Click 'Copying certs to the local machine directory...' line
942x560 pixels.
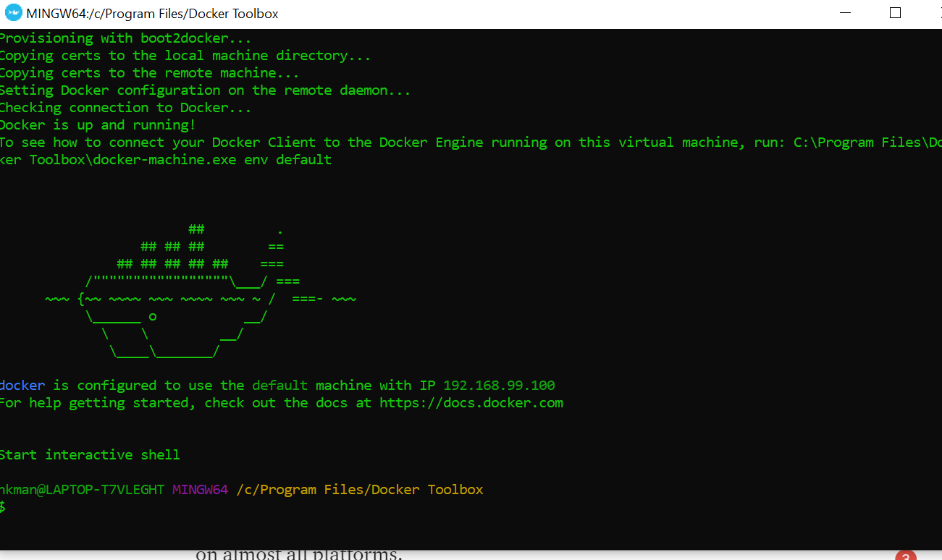185,56
